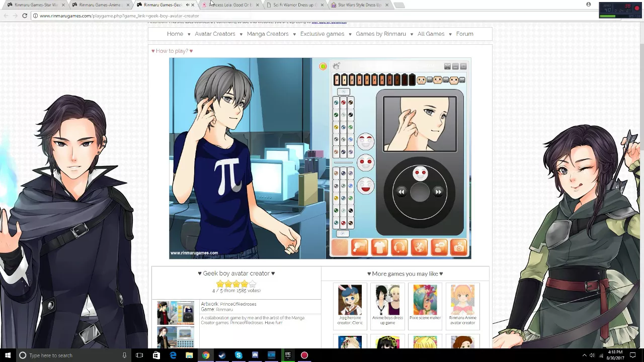Select the eyebrows expression face icon

366,141
